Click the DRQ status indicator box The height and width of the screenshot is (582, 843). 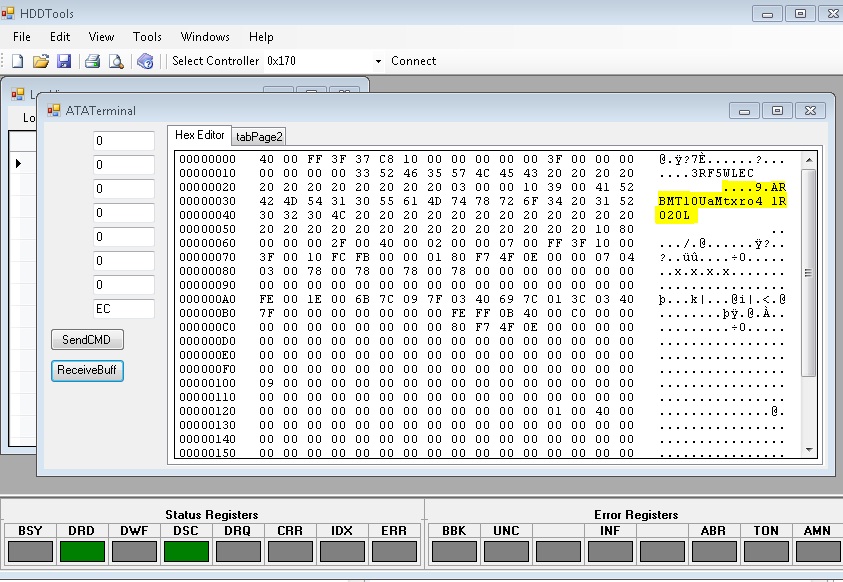point(238,552)
